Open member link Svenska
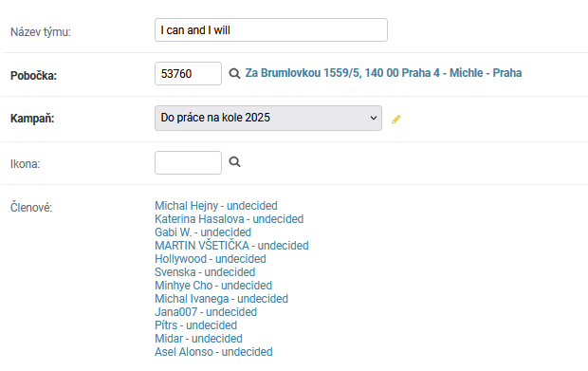 point(205,272)
